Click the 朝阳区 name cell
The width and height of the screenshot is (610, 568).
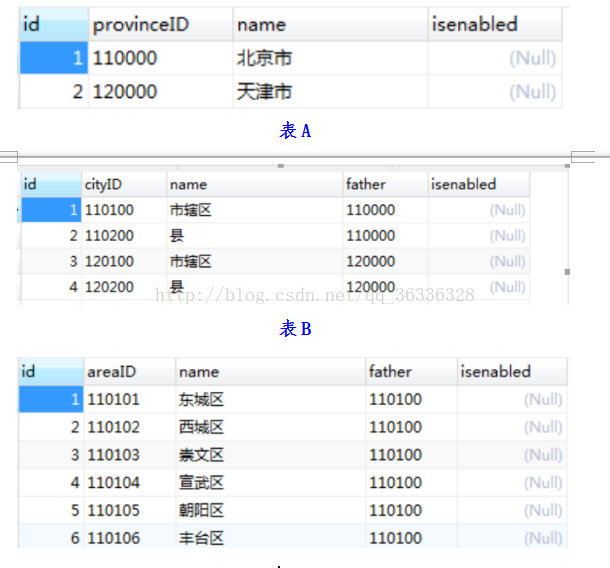pos(271,510)
